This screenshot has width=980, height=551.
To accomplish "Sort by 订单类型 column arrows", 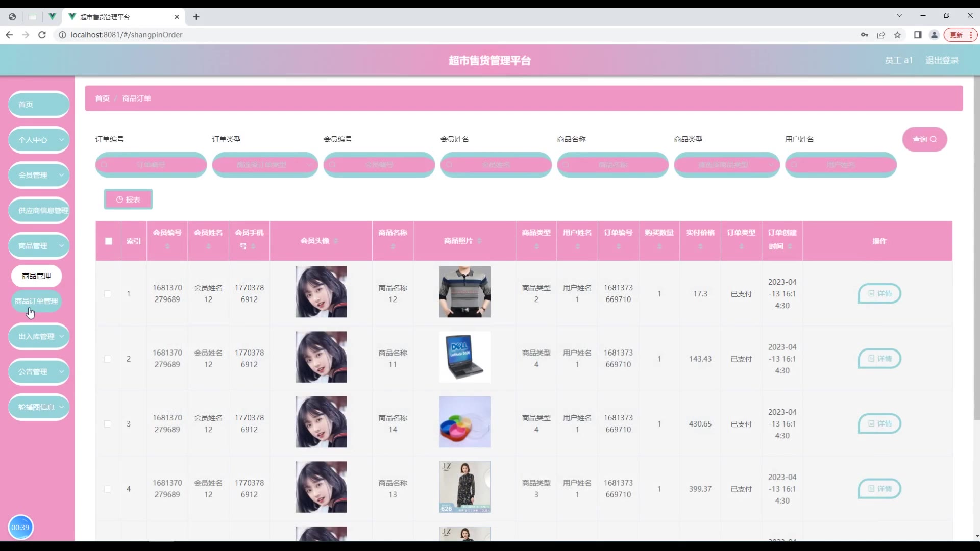I will click(x=742, y=246).
